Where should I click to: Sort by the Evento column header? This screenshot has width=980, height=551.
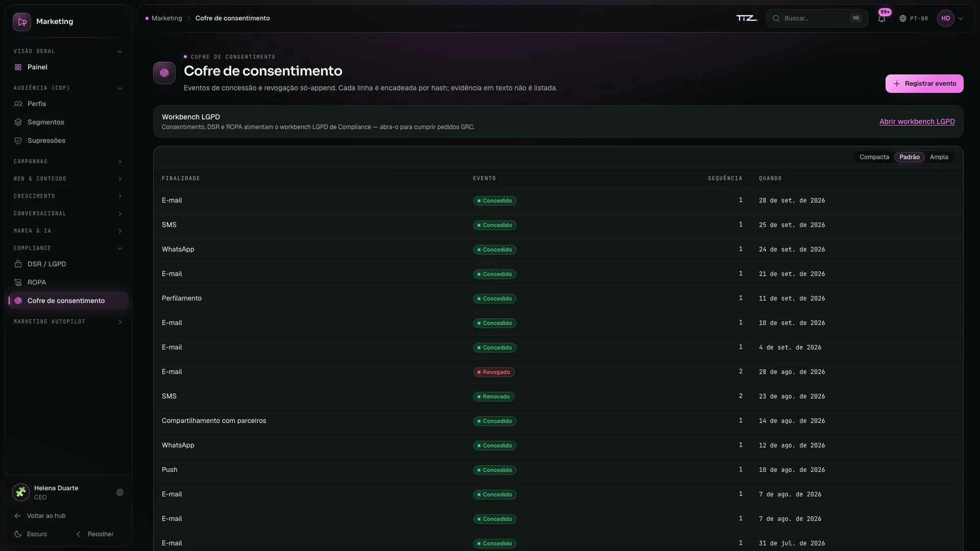[x=484, y=179]
